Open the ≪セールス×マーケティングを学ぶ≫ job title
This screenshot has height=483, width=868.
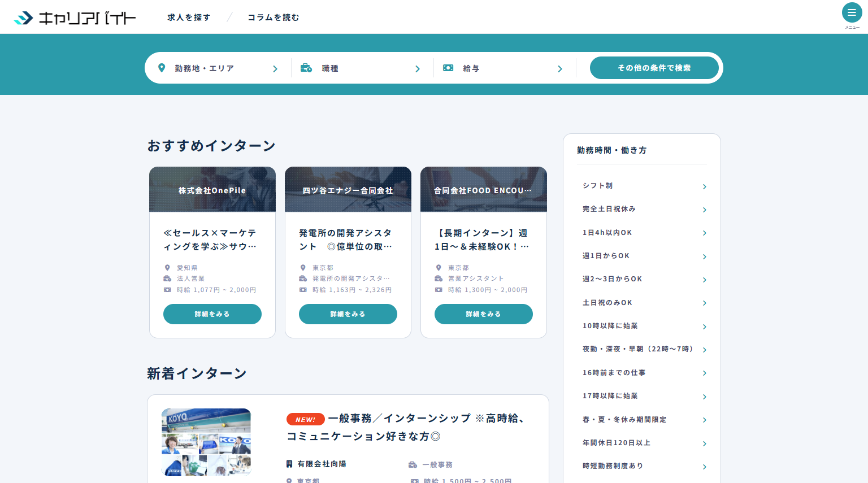[210, 240]
